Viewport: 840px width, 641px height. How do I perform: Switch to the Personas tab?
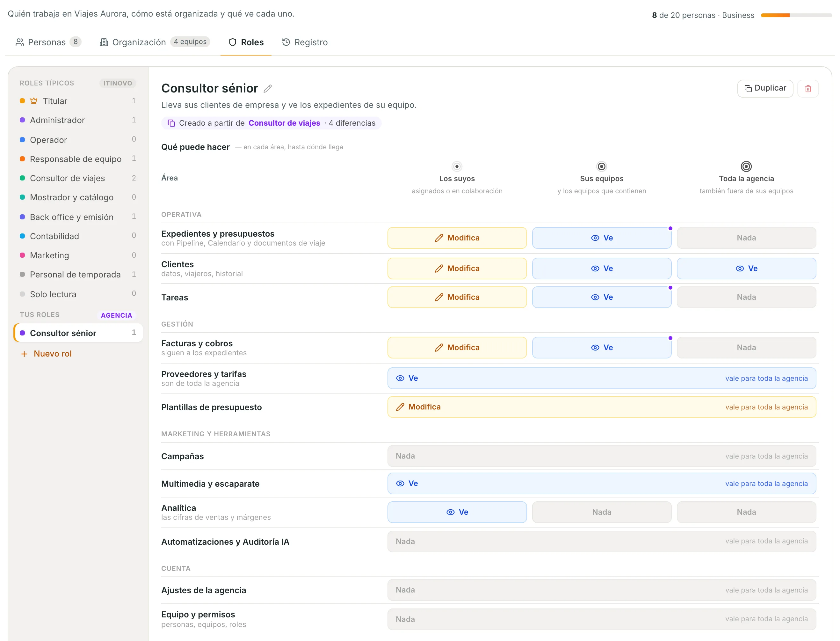[48, 42]
